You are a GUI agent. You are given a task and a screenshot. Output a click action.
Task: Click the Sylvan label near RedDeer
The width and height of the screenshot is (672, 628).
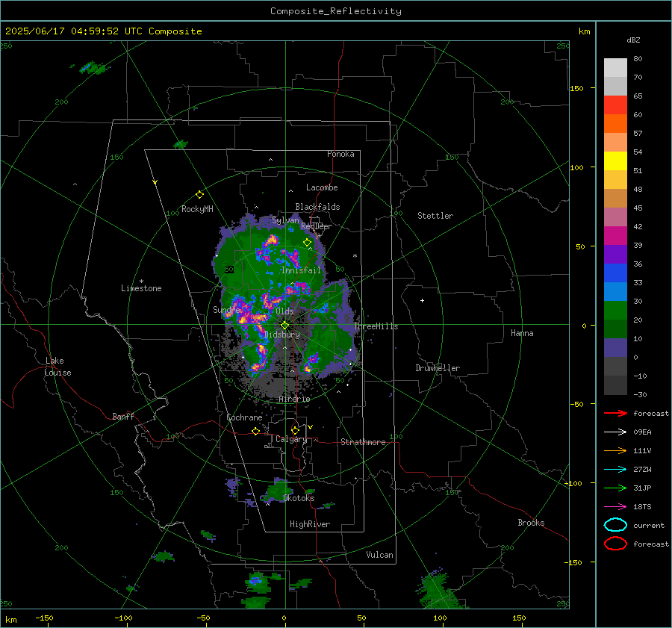pos(285,221)
